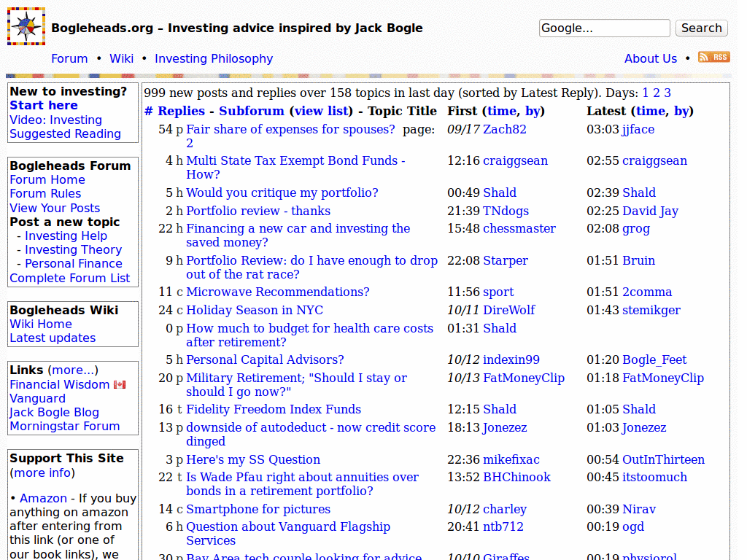747x560 pixels.
Task: View user chessmaster profile
Action: [x=519, y=228]
